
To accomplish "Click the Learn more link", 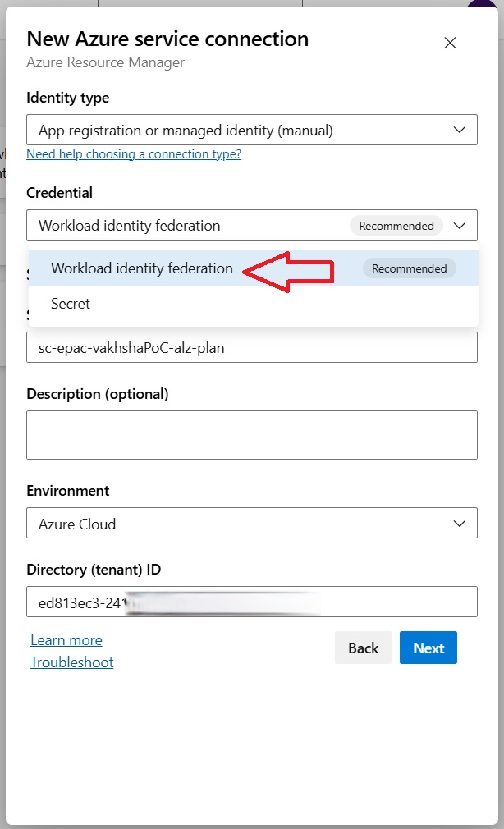I will coord(66,640).
